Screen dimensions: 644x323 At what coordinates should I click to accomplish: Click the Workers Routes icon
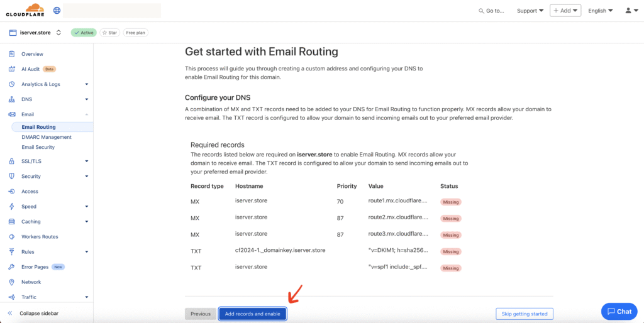point(12,237)
